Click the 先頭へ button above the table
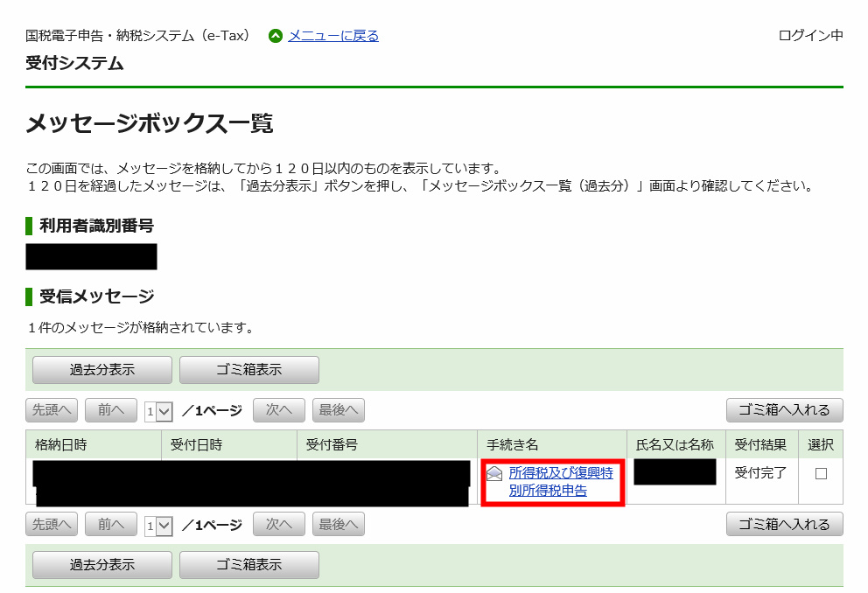The height and width of the screenshot is (593, 868). 52,410
